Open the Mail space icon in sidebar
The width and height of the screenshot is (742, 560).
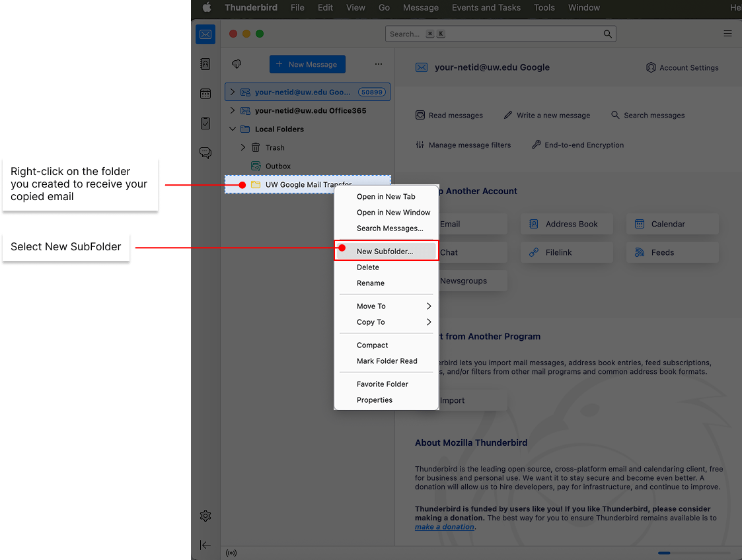click(205, 34)
